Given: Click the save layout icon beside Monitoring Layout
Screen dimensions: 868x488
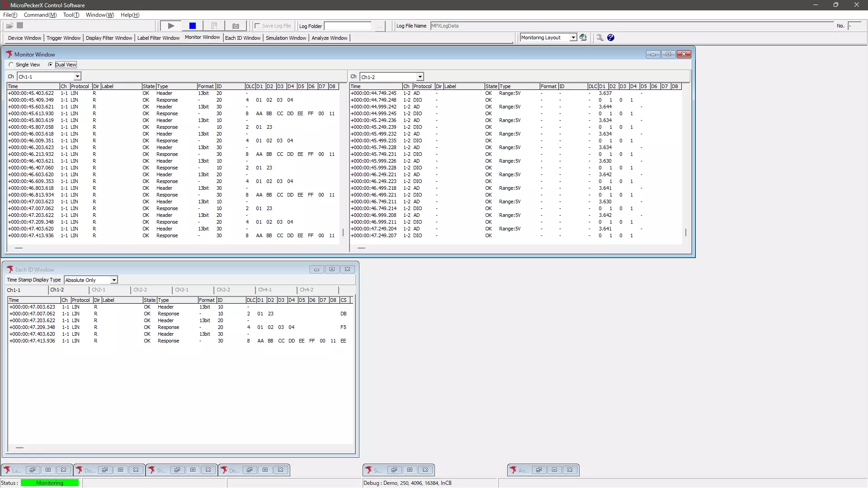Looking at the screenshot, I should point(583,38).
